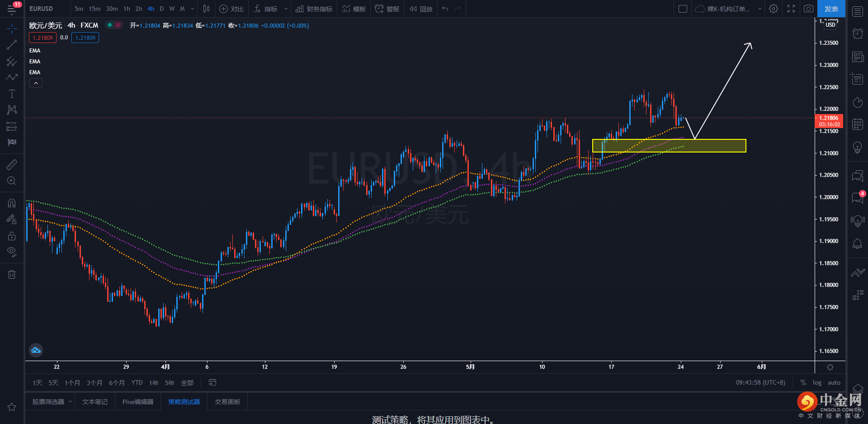Screen dimensions: 868x424
Task: Toggle the magnet snap mode
Action: click(12, 203)
